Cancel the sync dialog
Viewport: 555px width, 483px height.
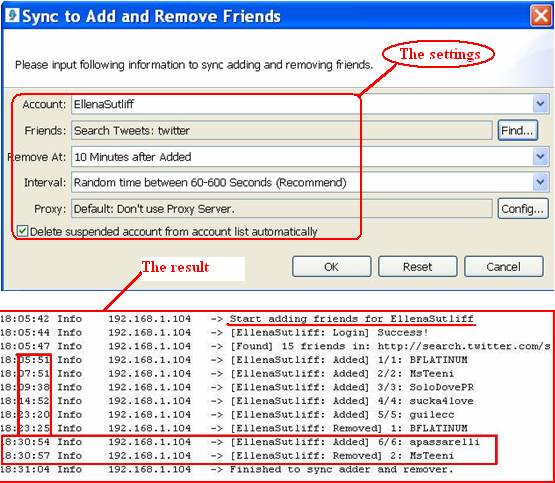(503, 266)
